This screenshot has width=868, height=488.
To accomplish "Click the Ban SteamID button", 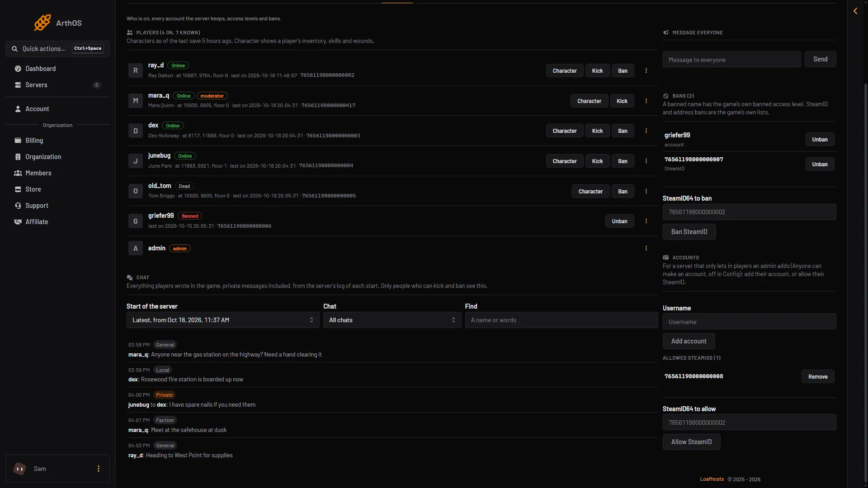I will tap(689, 232).
